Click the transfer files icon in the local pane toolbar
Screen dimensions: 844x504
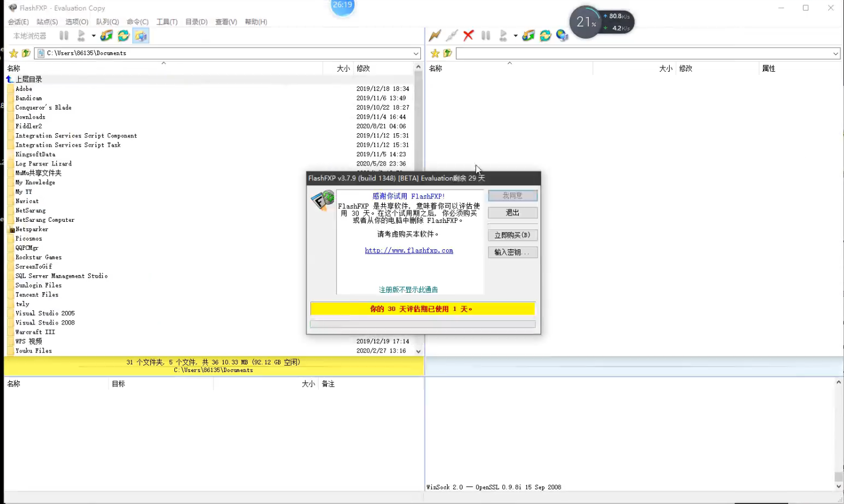[x=106, y=36]
